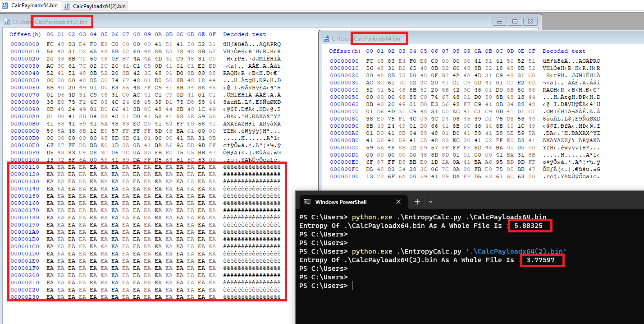Click the document icon in CalcPayloadx64.bin window title bar
This screenshot has height=324, width=644.
(x=326, y=39)
